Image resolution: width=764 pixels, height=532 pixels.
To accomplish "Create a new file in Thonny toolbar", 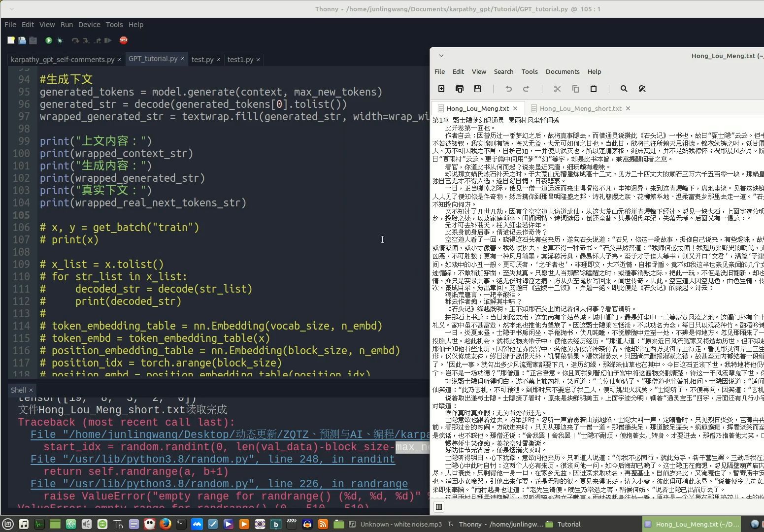I will (x=11, y=40).
